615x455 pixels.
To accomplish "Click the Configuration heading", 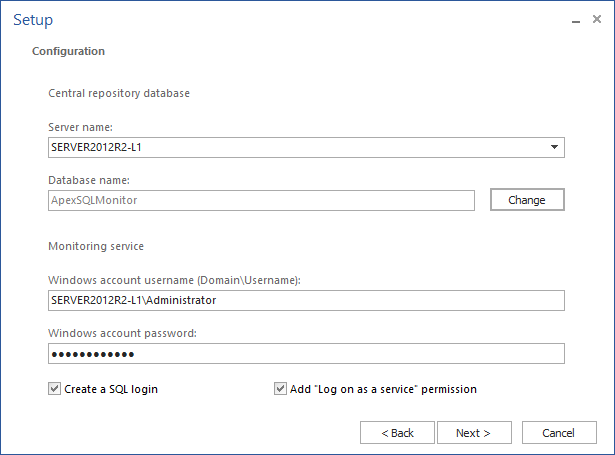I will coord(68,51).
